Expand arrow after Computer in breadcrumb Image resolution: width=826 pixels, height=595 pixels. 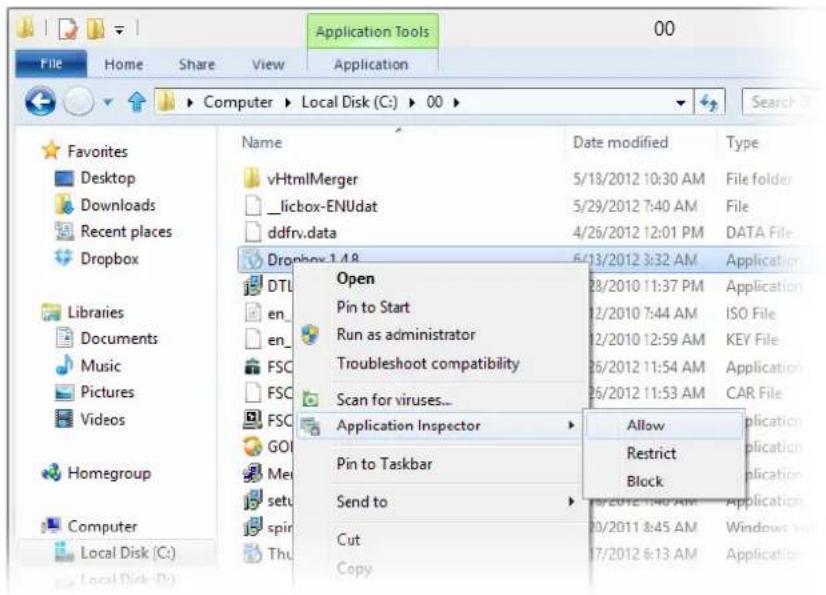(x=288, y=102)
